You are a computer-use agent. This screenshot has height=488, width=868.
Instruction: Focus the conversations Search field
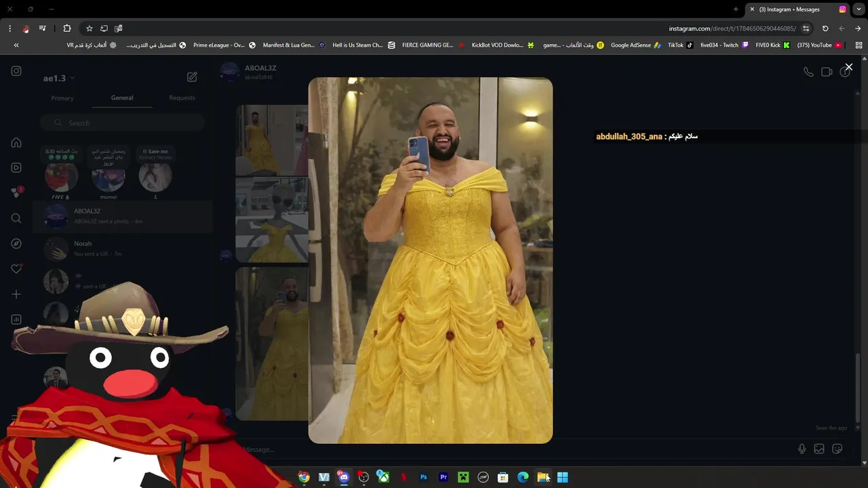click(122, 123)
